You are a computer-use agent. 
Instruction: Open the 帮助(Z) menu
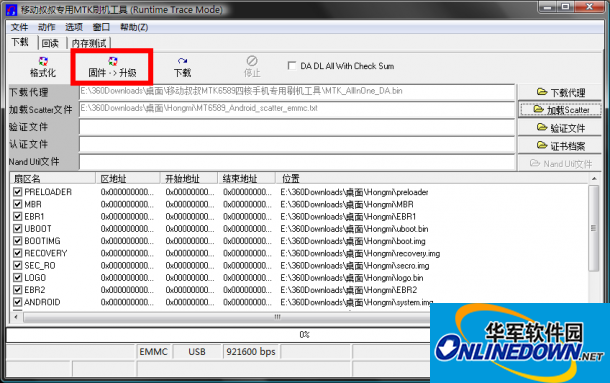point(134,27)
